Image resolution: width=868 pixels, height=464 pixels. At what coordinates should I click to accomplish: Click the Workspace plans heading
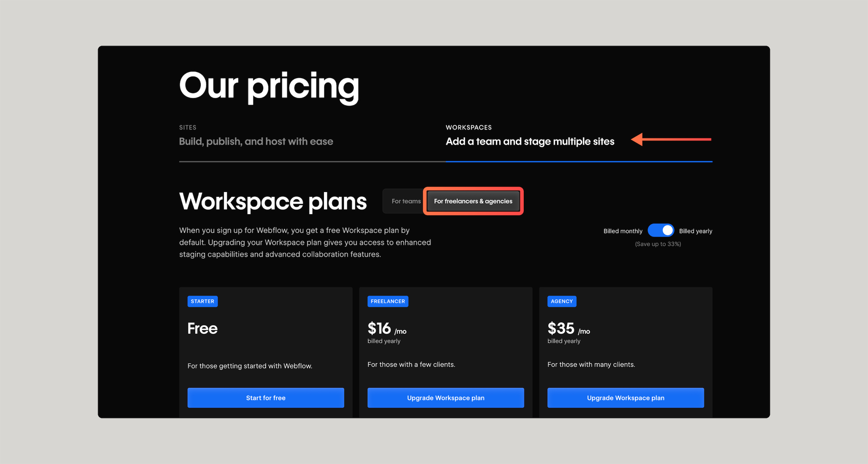click(273, 201)
